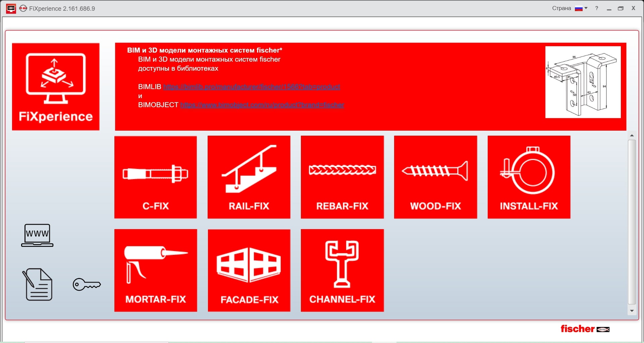Open the C-FIX anchor module
Image resolution: width=644 pixels, height=343 pixels.
click(x=155, y=177)
